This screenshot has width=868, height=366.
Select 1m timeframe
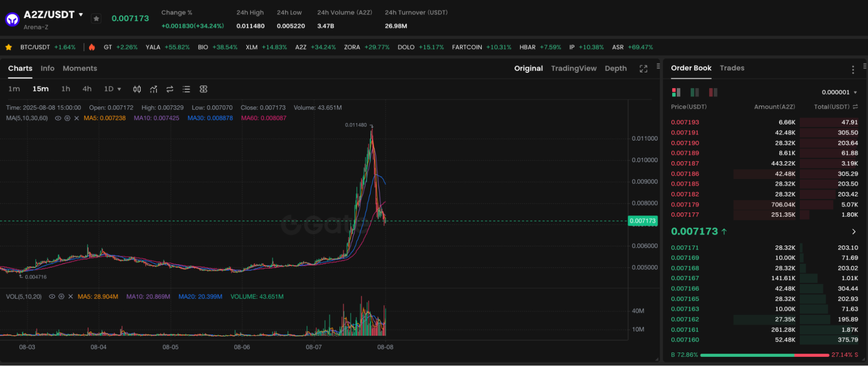coord(14,89)
